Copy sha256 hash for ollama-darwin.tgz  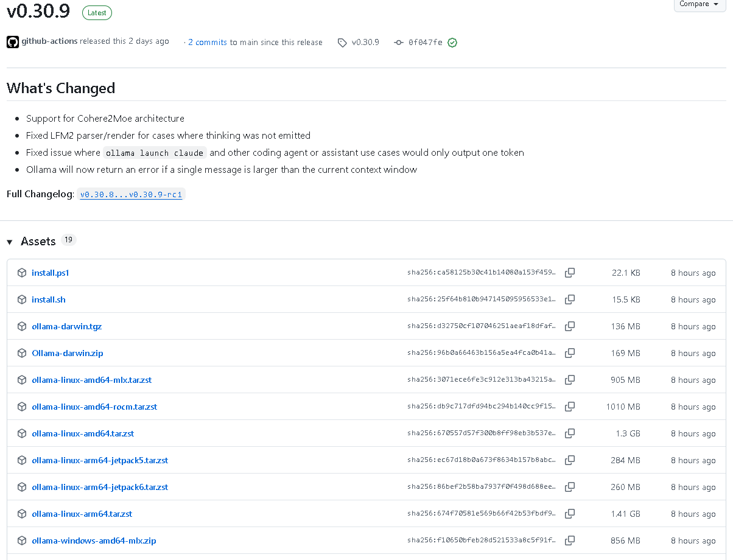tap(570, 326)
